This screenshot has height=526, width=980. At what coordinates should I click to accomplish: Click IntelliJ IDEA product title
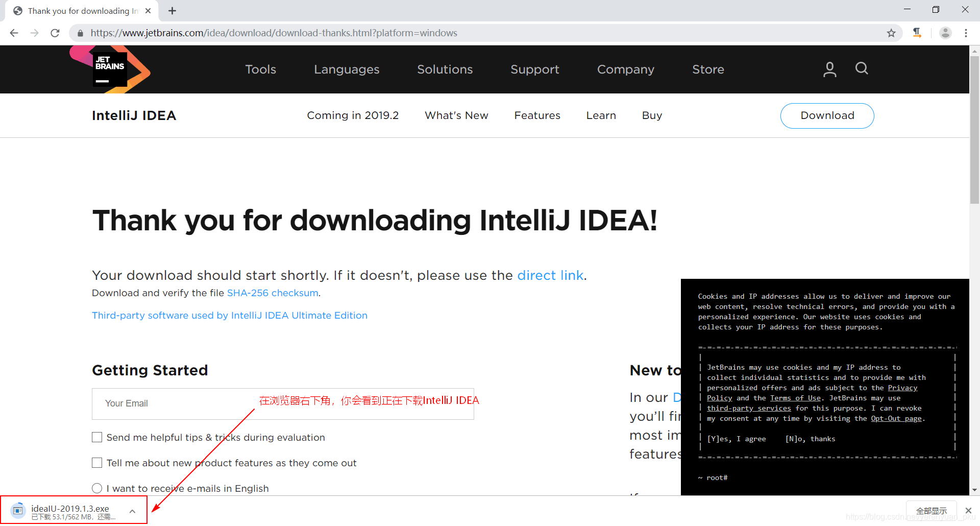pyautogui.click(x=134, y=115)
